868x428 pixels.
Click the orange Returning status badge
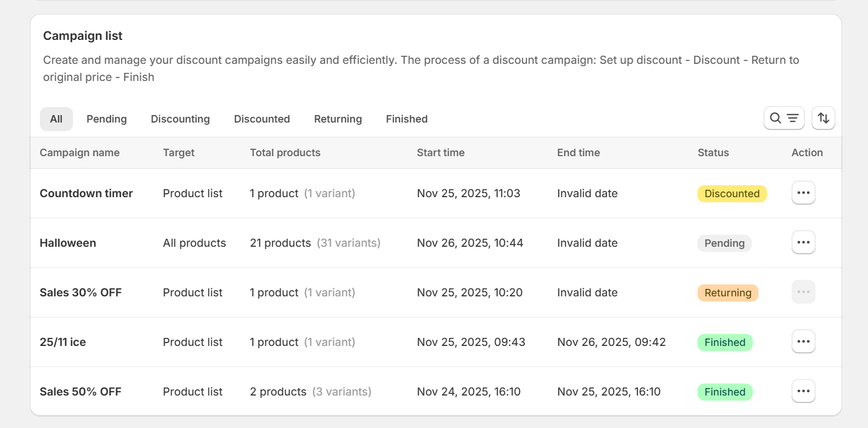(728, 293)
